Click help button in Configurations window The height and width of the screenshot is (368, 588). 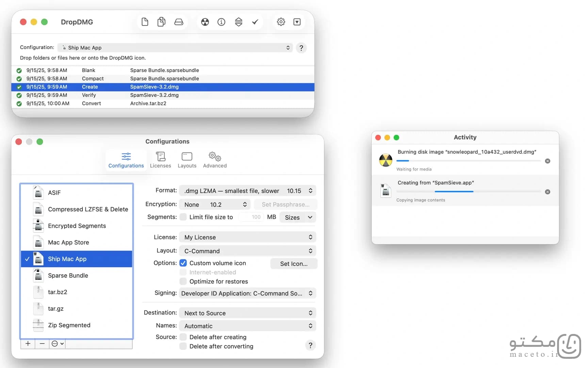point(310,345)
